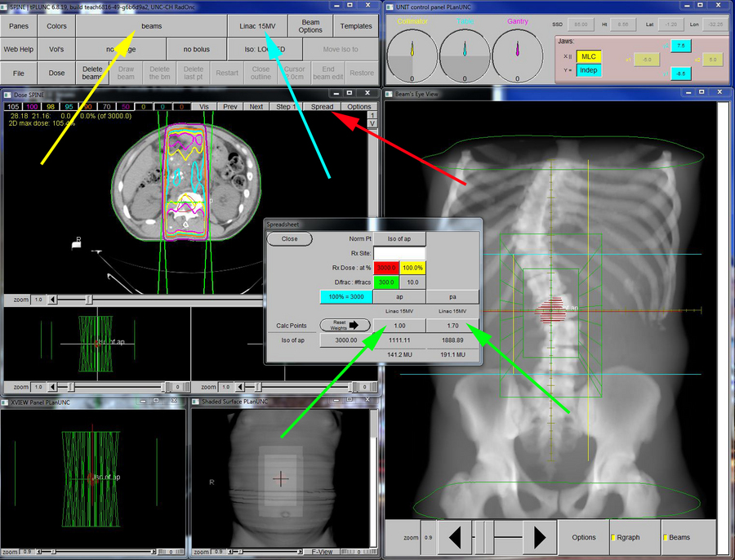This screenshot has height=560, width=735.
Task: Open the Beam Options menu
Action: [310, 25]
